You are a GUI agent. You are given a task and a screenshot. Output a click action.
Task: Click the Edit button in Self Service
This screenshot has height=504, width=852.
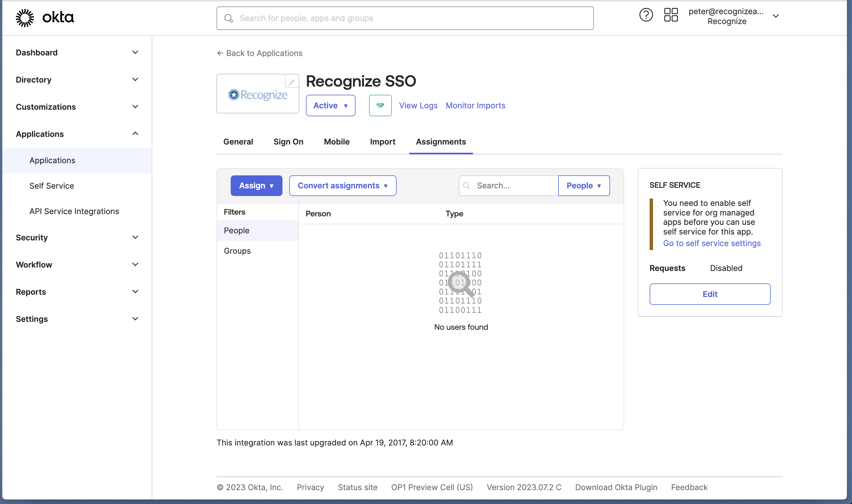[x=710, y=294]
